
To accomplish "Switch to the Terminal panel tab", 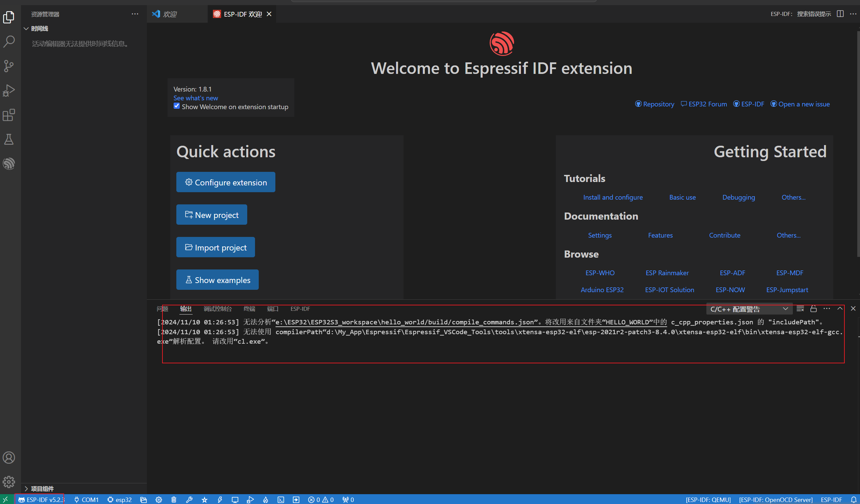I will 249,309.
